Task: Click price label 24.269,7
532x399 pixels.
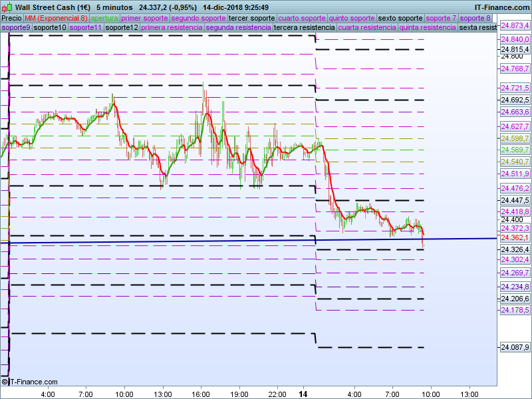Action: 515,273
